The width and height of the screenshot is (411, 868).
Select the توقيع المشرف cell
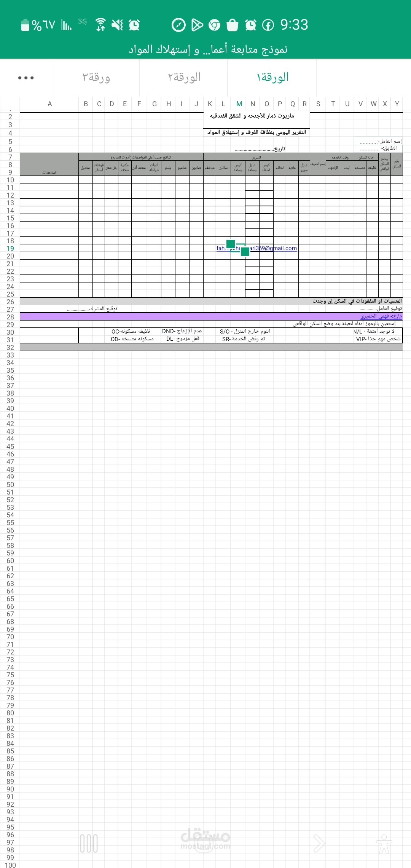[92, 309]
